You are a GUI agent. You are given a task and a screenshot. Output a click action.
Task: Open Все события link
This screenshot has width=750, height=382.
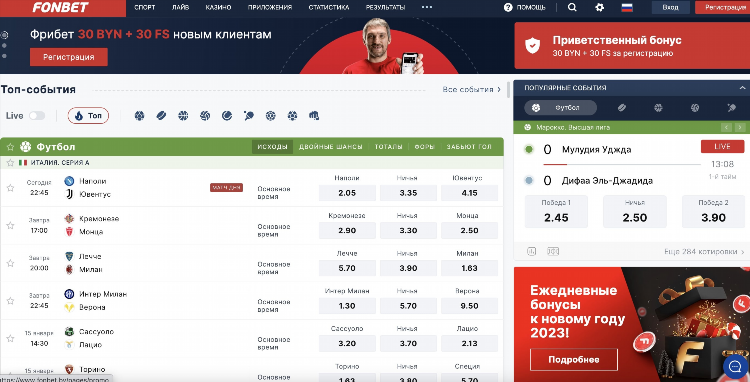pos(472,89)
